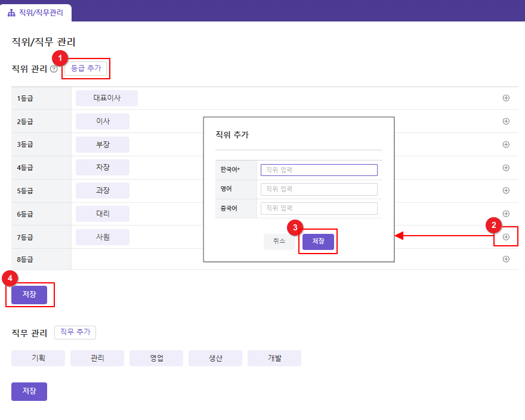
Task: Click the help icon beside 직위 관리
Action: click(x=54, y=69)
